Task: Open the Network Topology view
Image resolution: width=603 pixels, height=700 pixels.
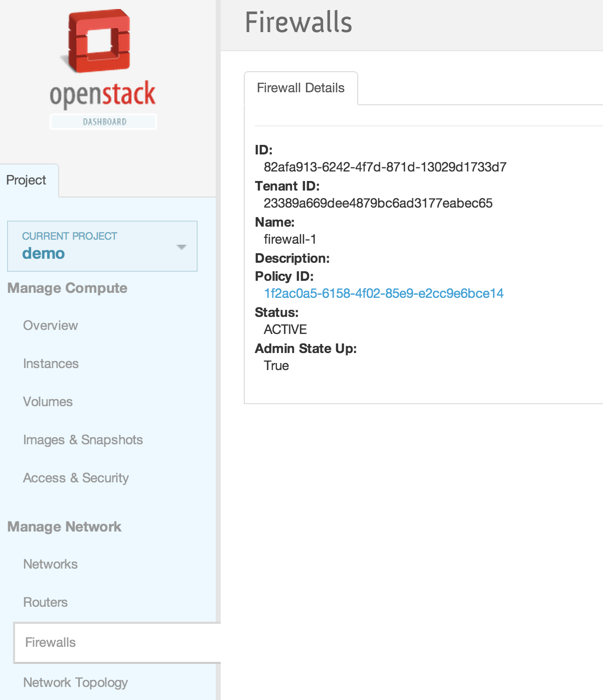Action: (x=75, y=682)
